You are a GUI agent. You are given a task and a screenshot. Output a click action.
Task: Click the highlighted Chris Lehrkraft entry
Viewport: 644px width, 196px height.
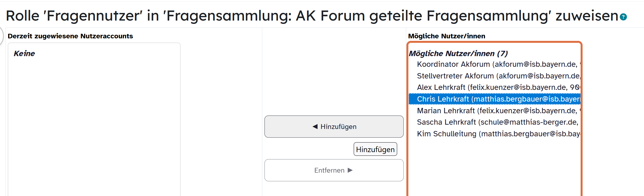coord(494,99)
